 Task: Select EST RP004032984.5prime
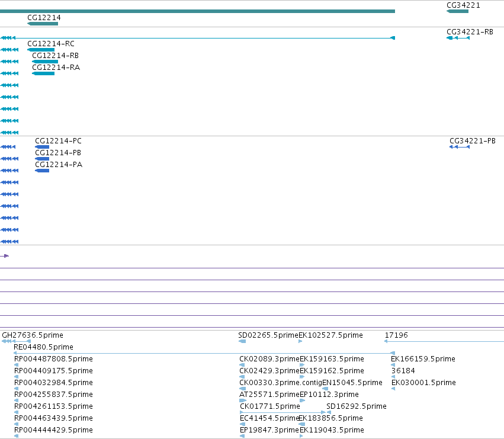click(x=53, y=383)
